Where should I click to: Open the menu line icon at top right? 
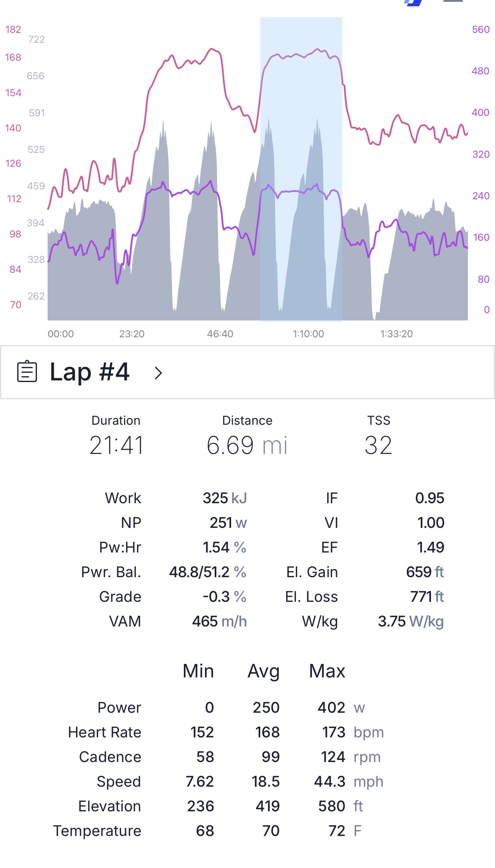[x=453, y=1]
